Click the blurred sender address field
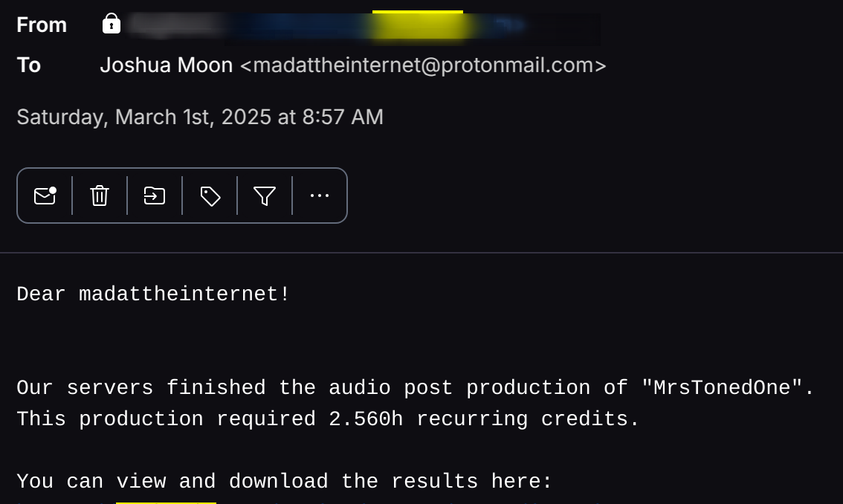Viewport: 843px width, 504px height. click(x=363, y=26)
